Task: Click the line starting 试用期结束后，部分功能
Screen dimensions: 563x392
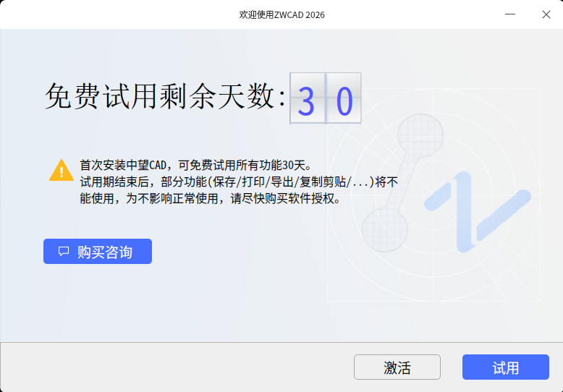Action: click(239, 182)
